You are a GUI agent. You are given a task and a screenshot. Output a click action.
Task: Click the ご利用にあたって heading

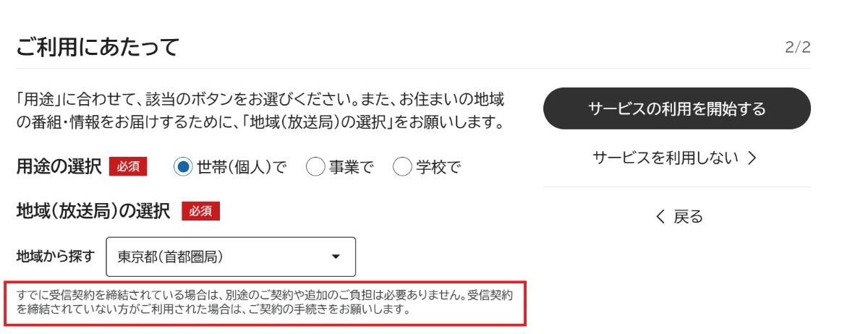coord(97,48)
